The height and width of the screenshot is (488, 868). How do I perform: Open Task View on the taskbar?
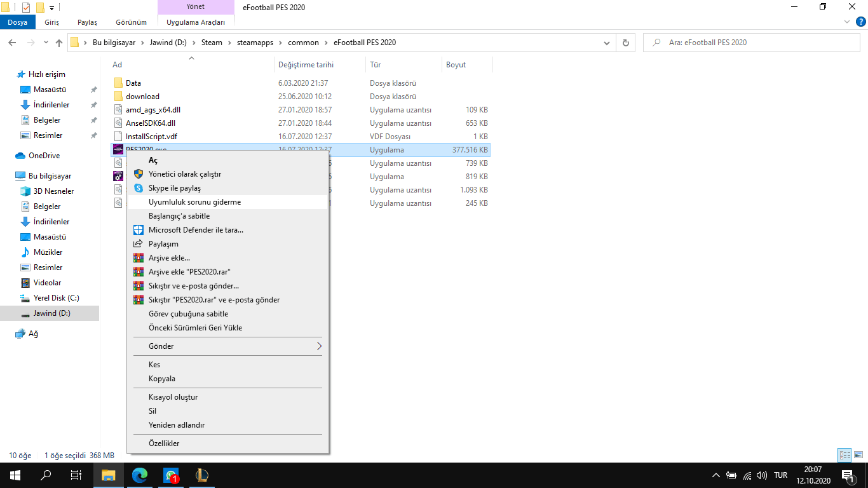pos(76,475)
